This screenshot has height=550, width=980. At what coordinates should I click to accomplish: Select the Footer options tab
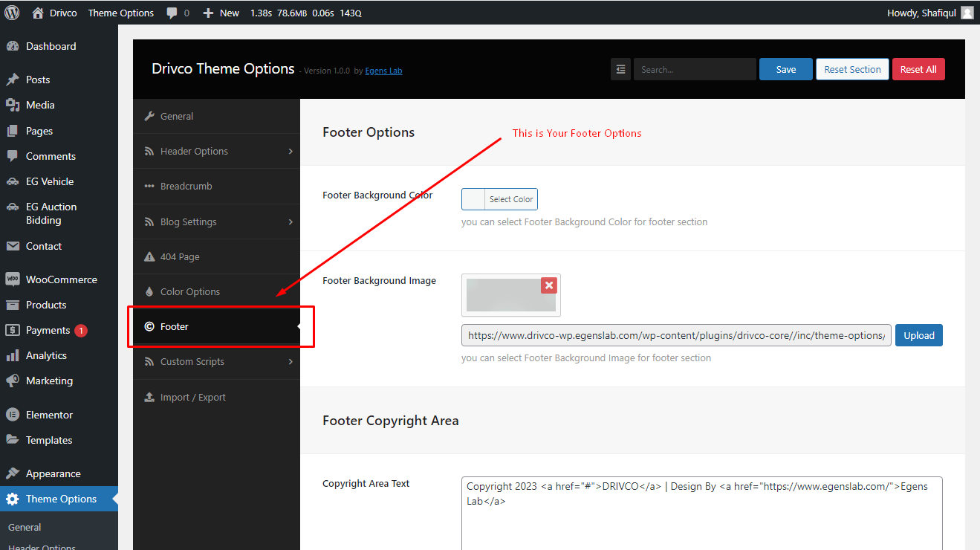[217, 326]
